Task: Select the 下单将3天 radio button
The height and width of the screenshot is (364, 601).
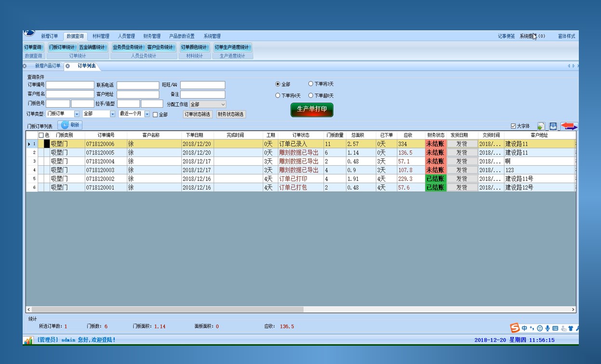Action: pos(311,84)
